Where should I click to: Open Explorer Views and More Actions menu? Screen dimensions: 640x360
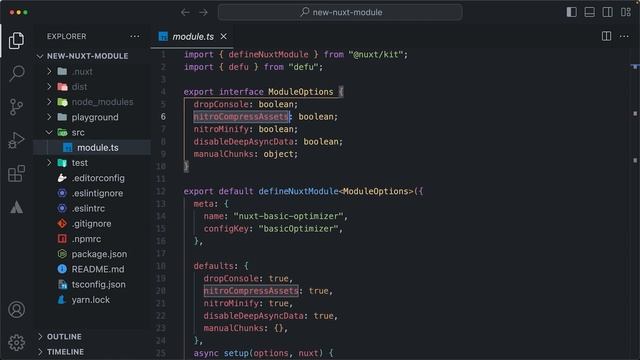point(135,36)
